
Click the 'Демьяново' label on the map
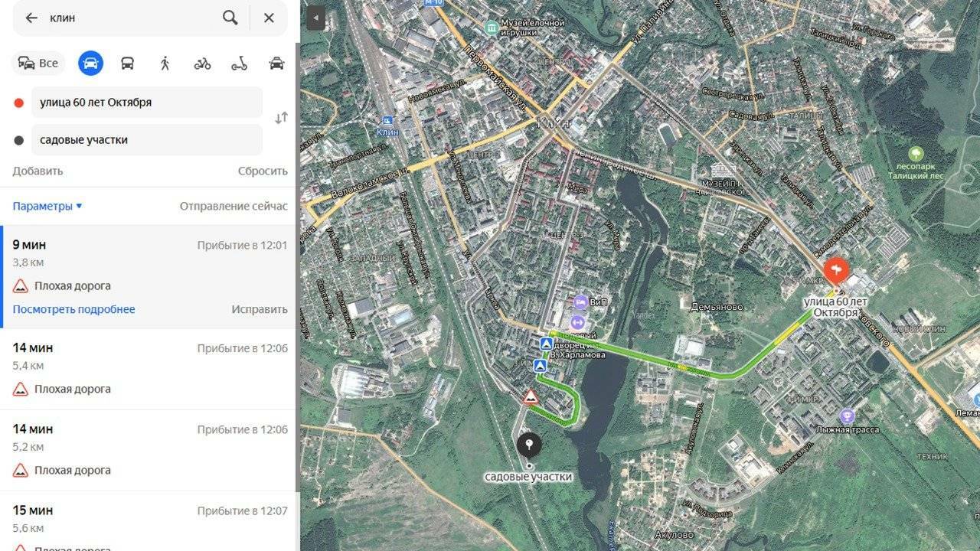point(717,307)
